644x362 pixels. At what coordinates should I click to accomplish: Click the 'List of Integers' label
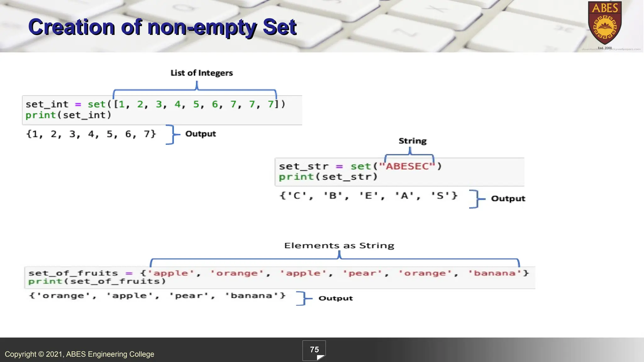tap(202, 73)
